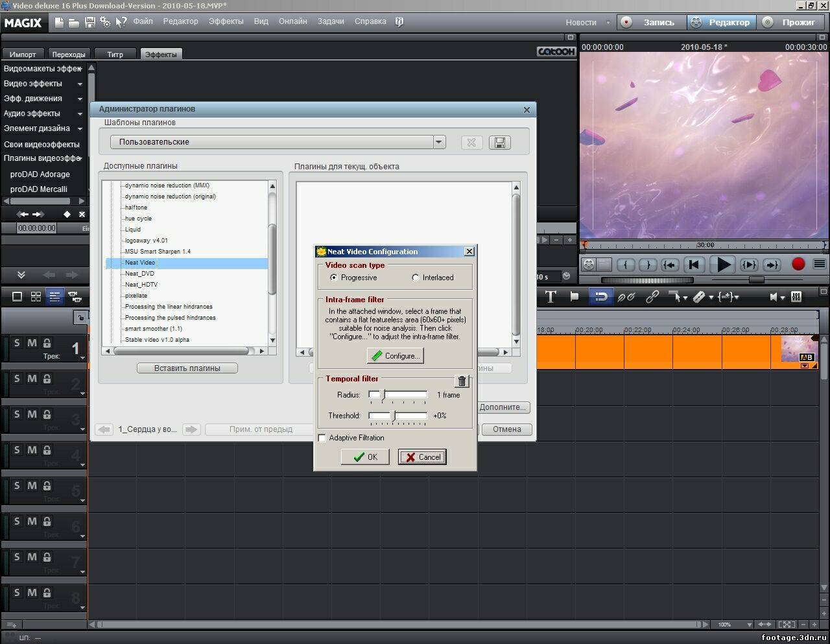
Task: Expand the Элемент дизайна category
Action: (x=80, y=129)
